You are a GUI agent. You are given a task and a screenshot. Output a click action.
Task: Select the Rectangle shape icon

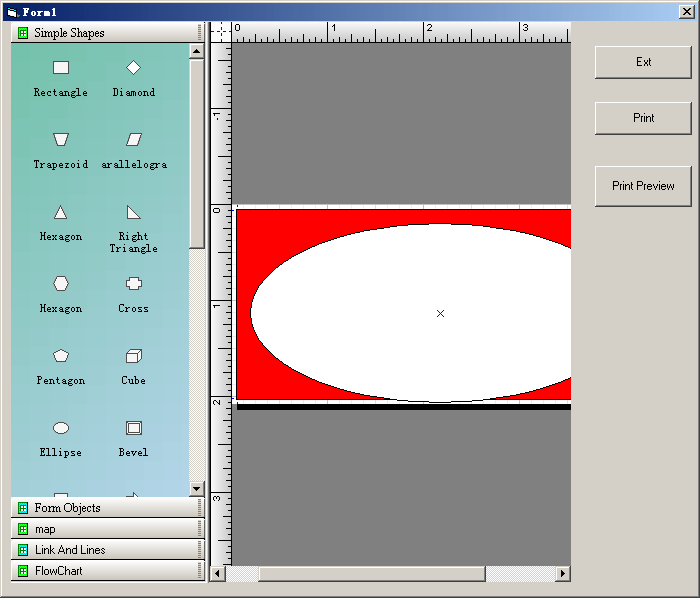pyautogui.click(x=61, y=68)
